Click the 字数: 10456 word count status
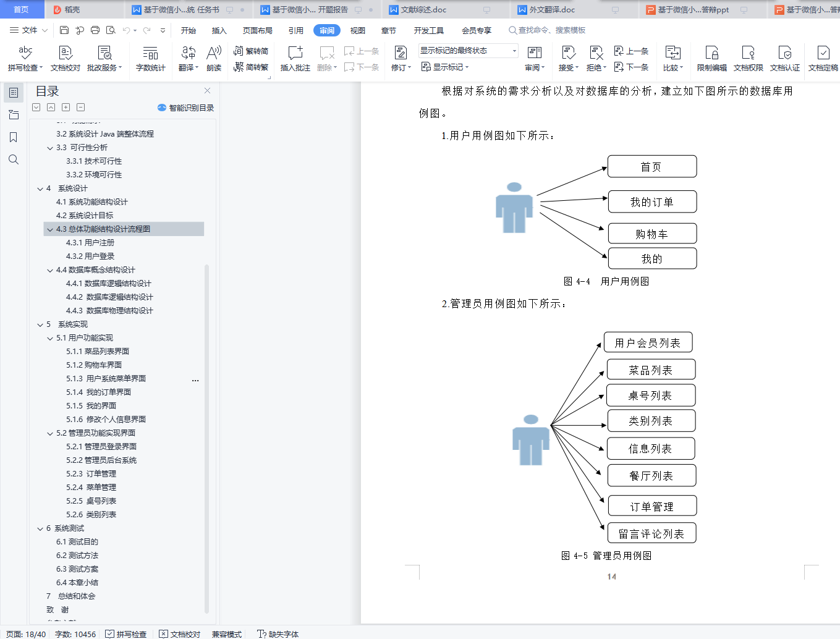 coord(75,634)
